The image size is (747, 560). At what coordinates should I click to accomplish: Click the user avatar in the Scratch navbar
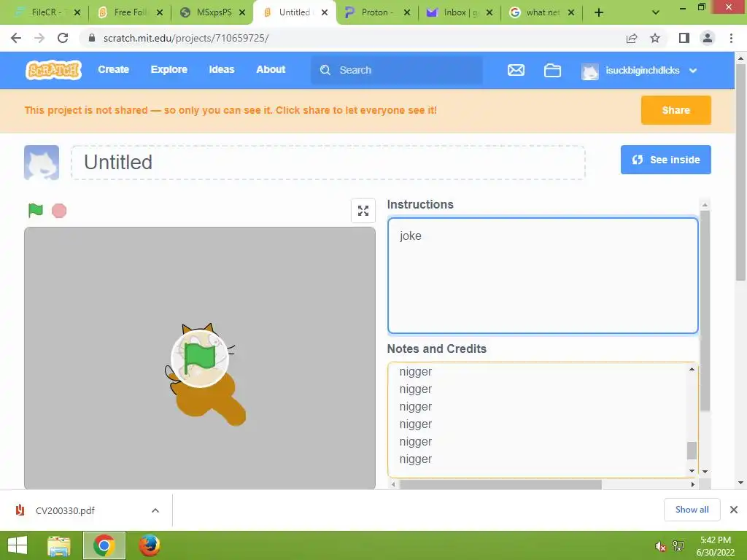(589, 71)
